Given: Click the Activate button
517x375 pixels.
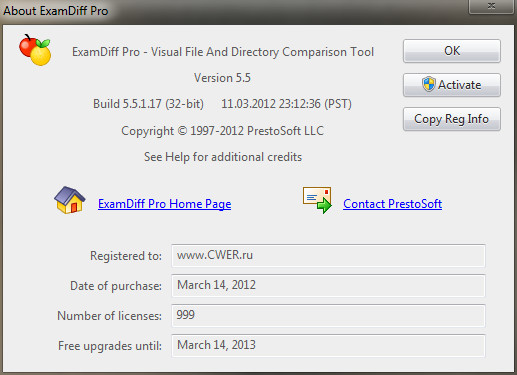Looking at the screenshot, I should pyautogui.click(x=452, y=85).
